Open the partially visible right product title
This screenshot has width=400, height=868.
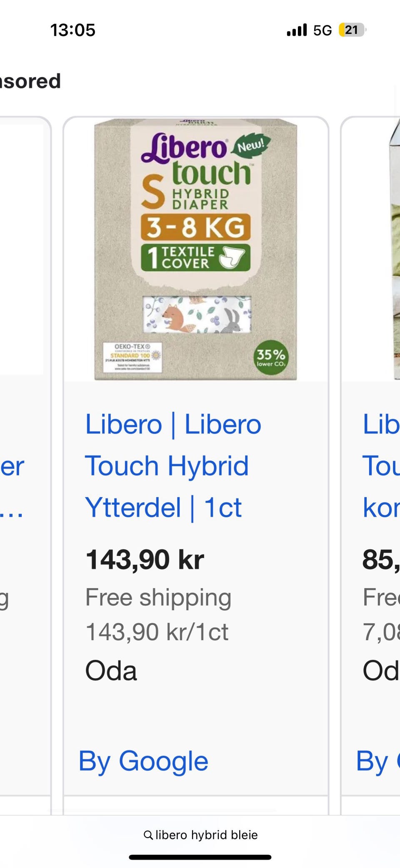pos(381,465)
